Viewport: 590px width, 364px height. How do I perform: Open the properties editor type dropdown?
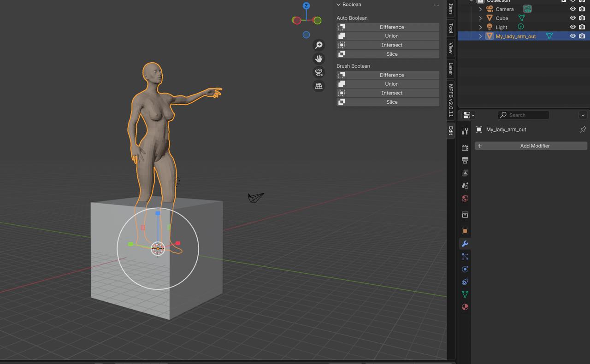tap(469, 115)
